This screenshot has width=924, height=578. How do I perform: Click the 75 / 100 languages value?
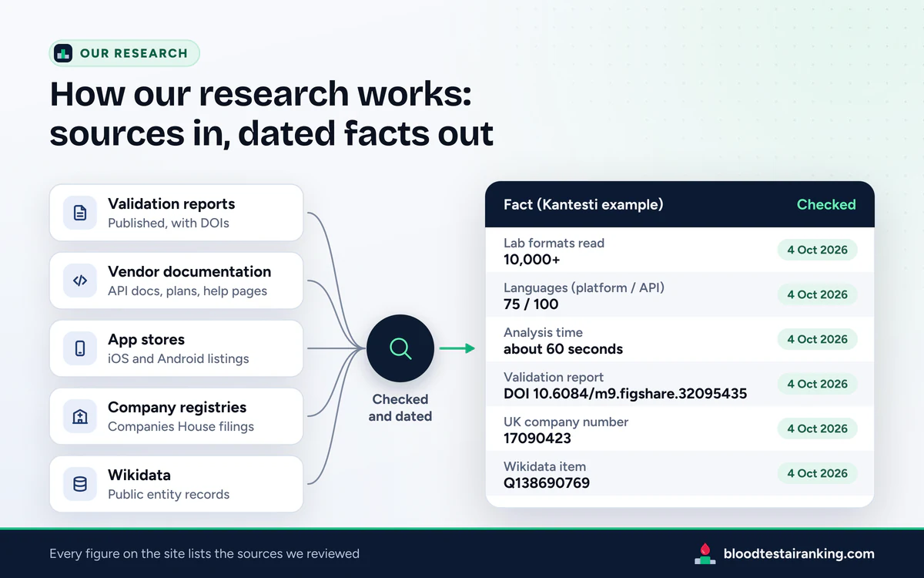pyautogui.click(x=531, y=304)
